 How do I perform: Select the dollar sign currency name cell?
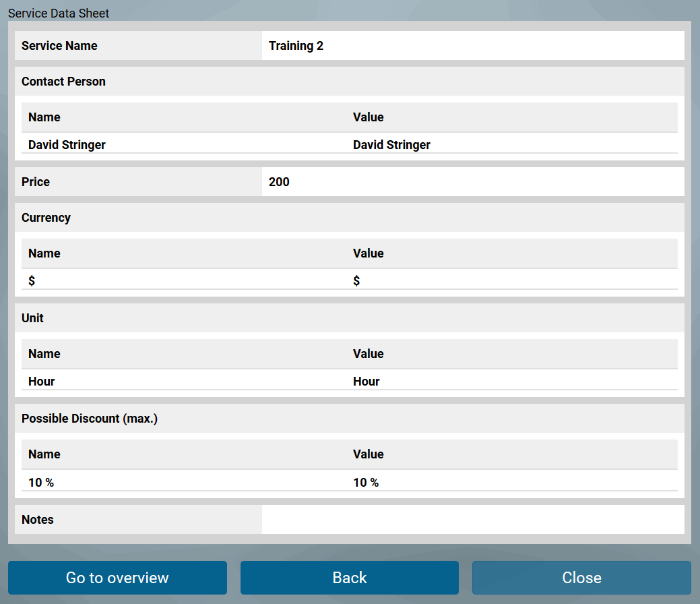pos(31,280)
